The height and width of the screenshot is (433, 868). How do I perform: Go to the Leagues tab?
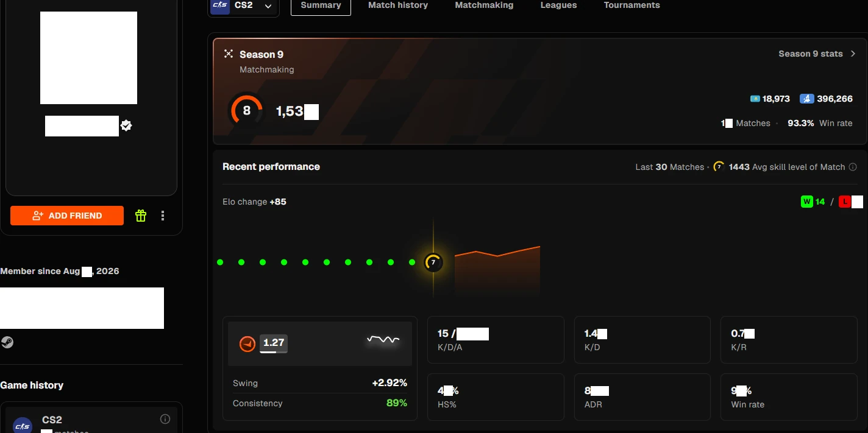(558, 5)
